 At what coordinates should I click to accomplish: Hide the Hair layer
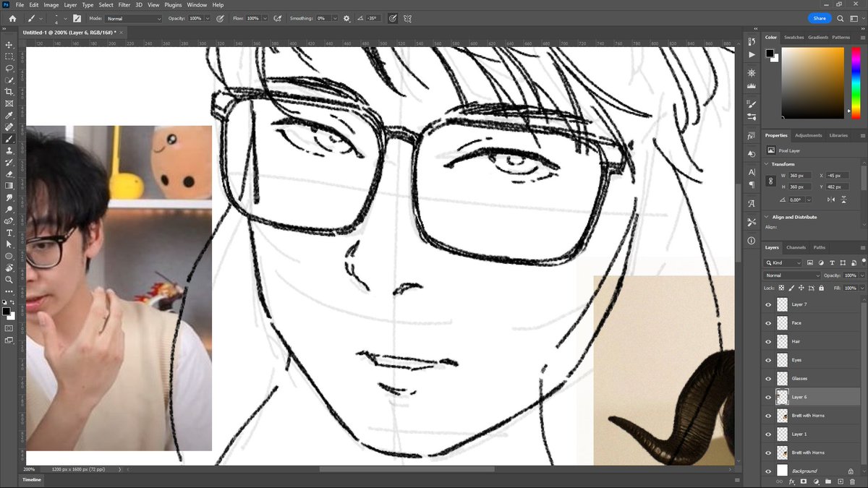click(x=769, y=341)
